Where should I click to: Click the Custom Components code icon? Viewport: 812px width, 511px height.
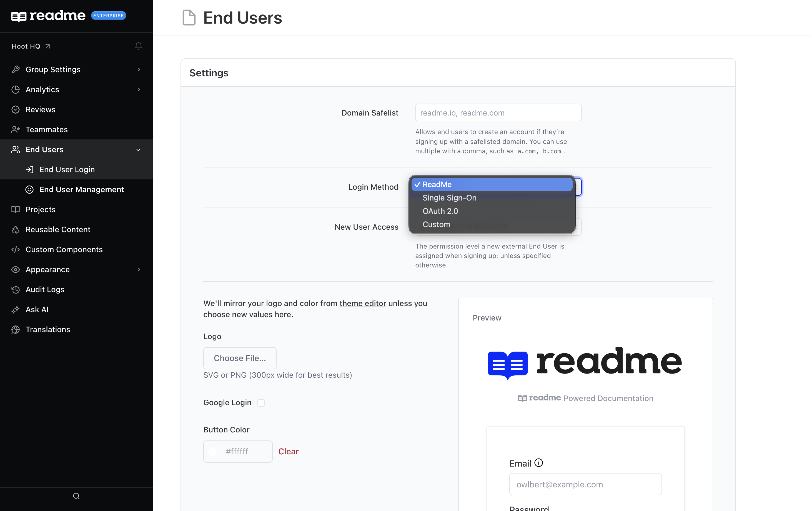click(x=16, y=249)
